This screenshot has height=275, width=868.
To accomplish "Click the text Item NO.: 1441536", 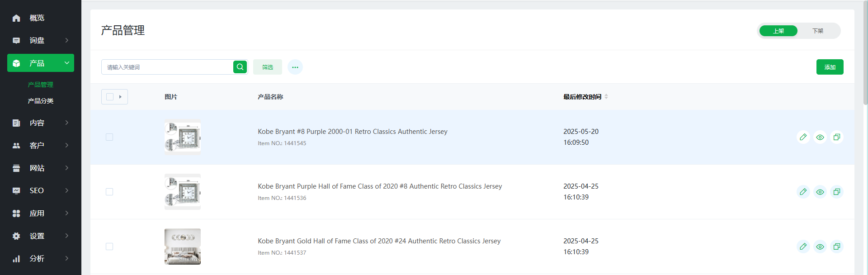I will click(282, 198).
